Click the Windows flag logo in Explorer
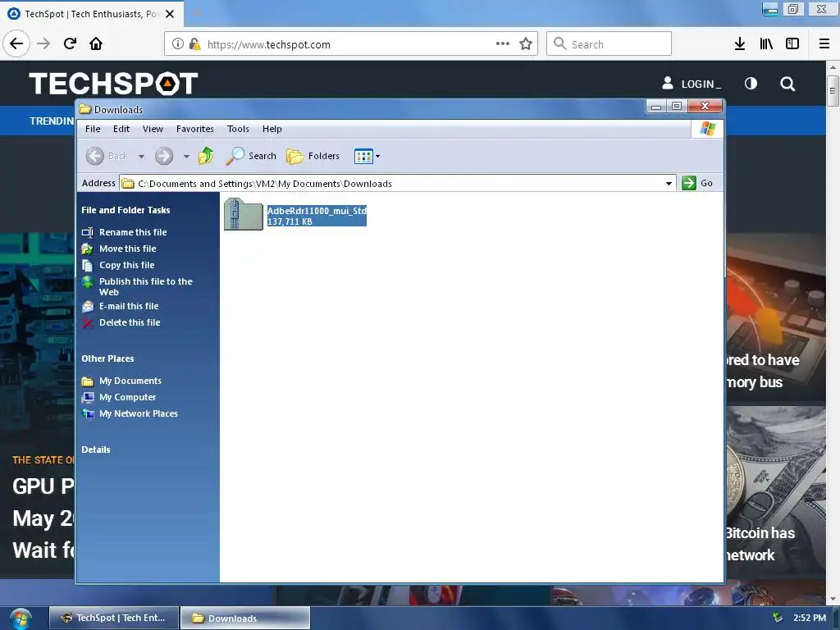This screenshot has height=630, width=840. (x=708, y=129)
